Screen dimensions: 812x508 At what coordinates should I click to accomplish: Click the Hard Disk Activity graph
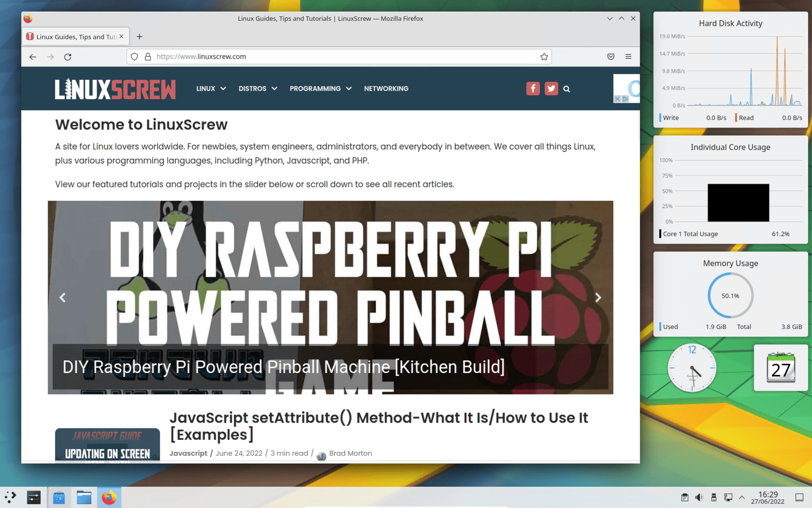coord(745,71)
